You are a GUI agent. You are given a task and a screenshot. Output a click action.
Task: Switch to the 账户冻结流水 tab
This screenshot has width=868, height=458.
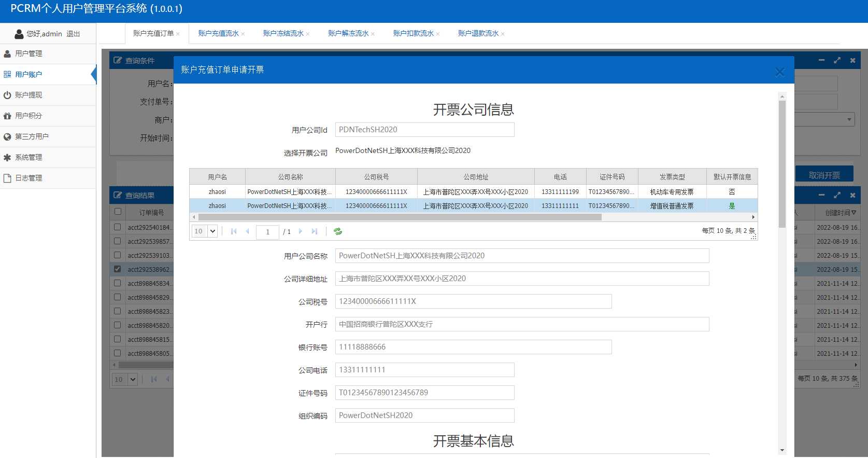(x=283, y=34)
